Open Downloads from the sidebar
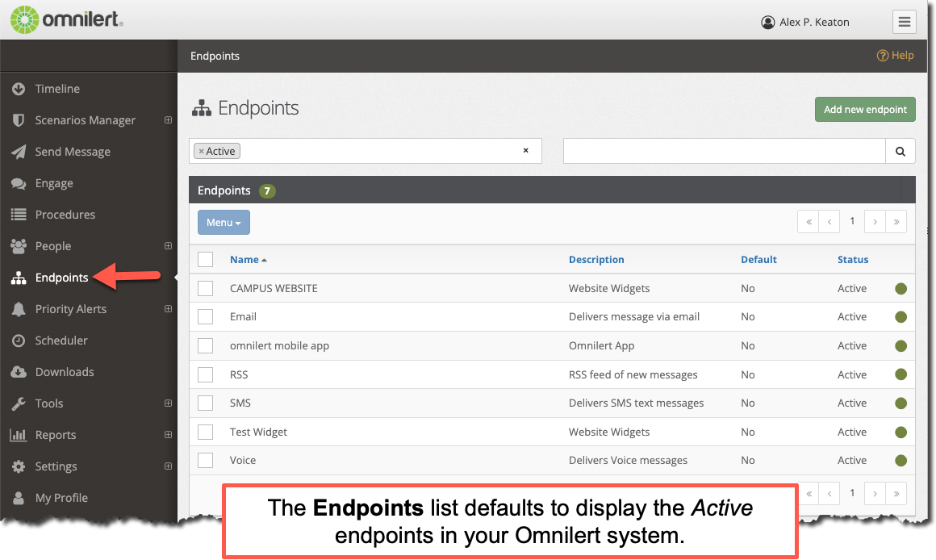The width and height of the screenshot is (936, 560). point(65,372)
